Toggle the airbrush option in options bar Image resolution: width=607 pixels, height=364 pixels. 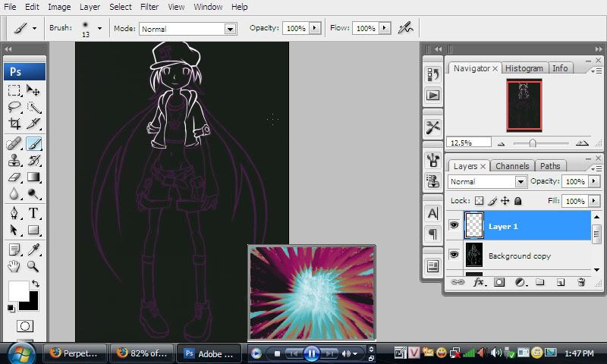click(x=406, y=28)
